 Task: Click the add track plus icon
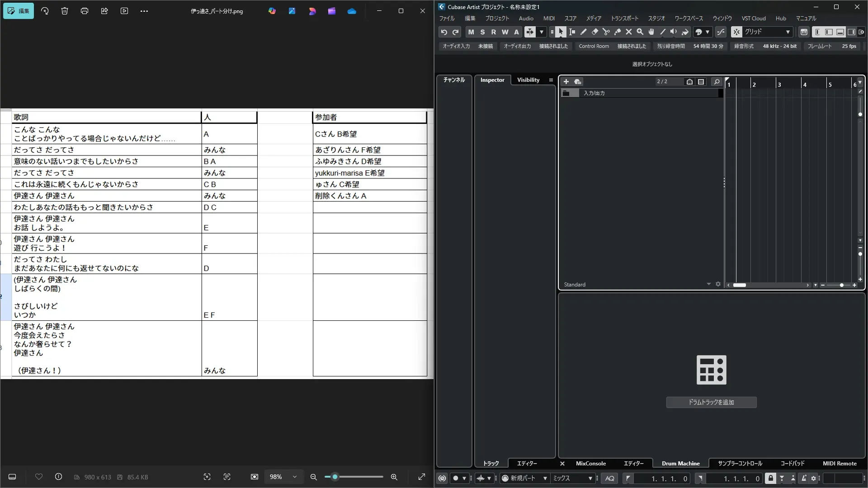coord(566,82)
